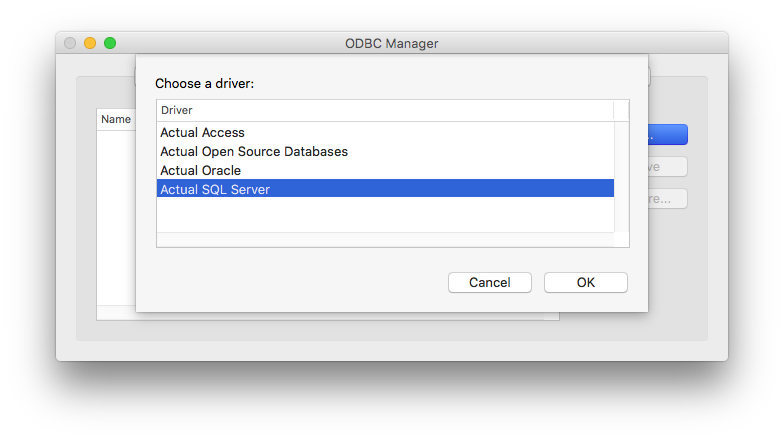Click the driver list vertical scrollbar track
Screen dimensions: 784x441
(x=622, y=177)
